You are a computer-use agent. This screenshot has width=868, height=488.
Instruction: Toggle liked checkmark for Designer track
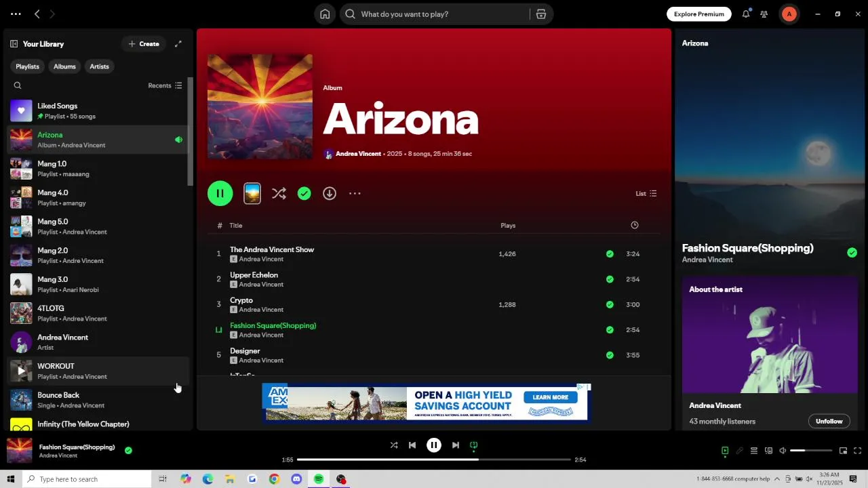point(610,355)
